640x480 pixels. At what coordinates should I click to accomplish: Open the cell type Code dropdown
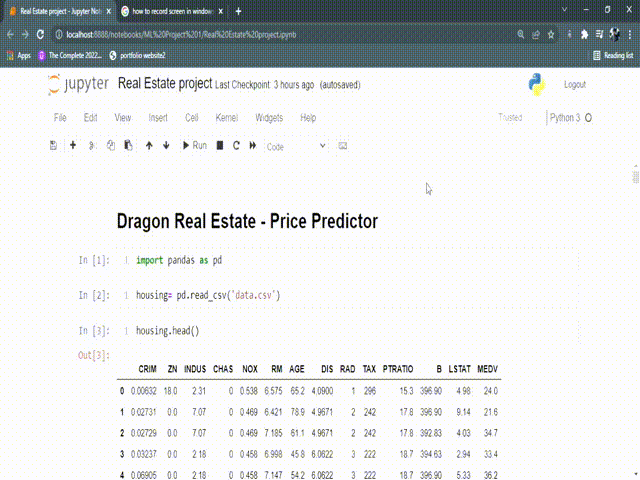[x=295, y=146]
